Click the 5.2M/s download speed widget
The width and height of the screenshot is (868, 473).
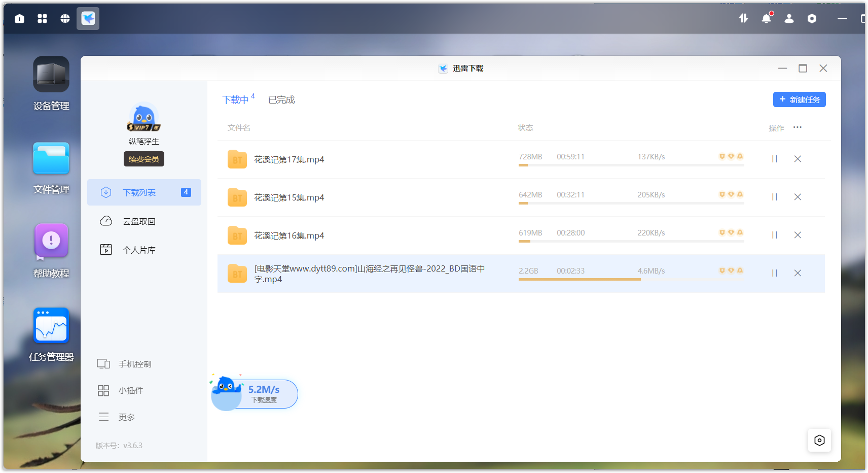pos(255,393)
